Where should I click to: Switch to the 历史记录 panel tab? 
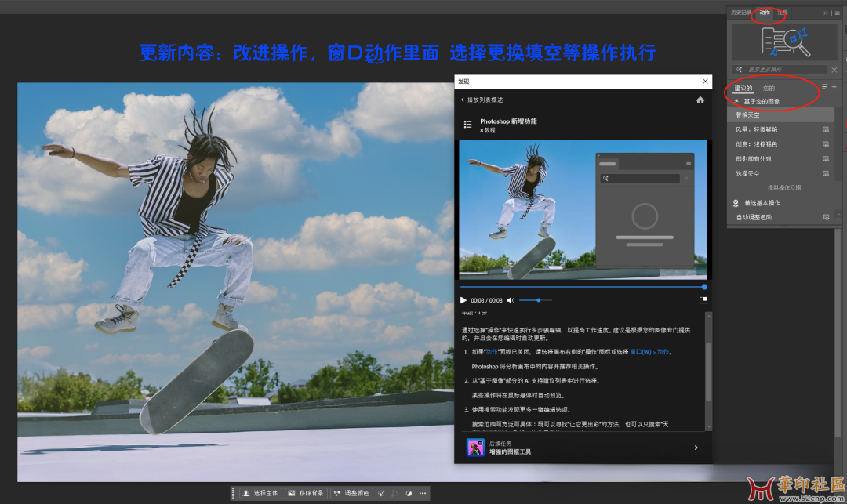coord(740,13)
